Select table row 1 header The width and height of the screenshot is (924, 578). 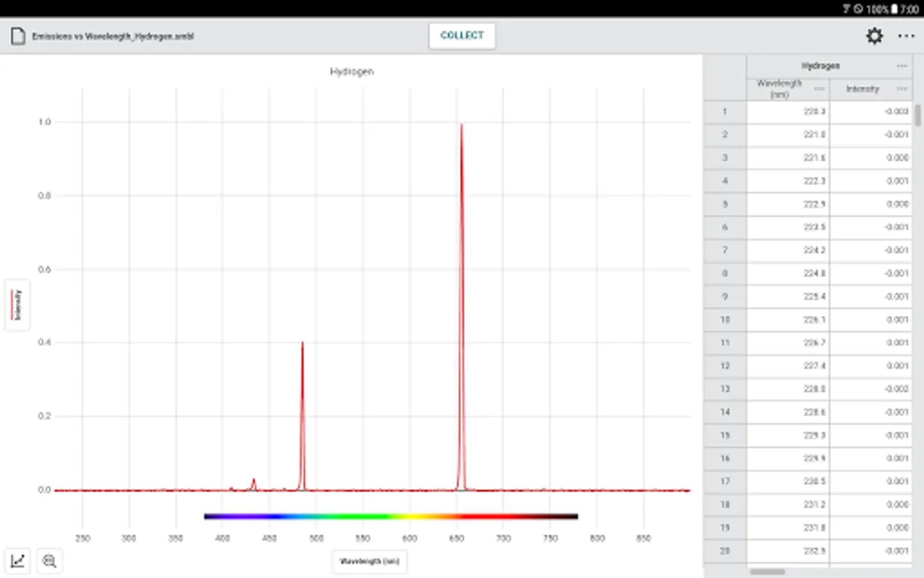(725, 112)
